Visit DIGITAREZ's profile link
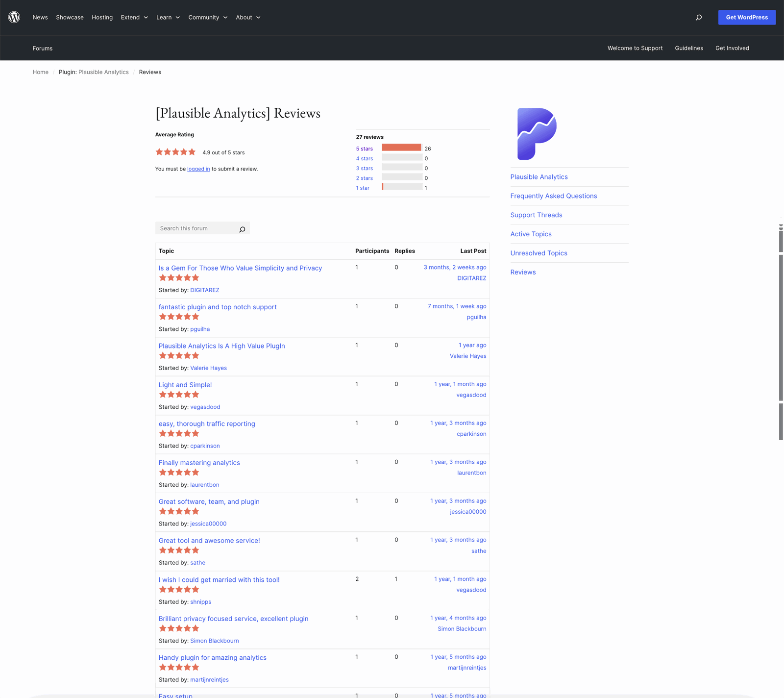 pos(204,290)
